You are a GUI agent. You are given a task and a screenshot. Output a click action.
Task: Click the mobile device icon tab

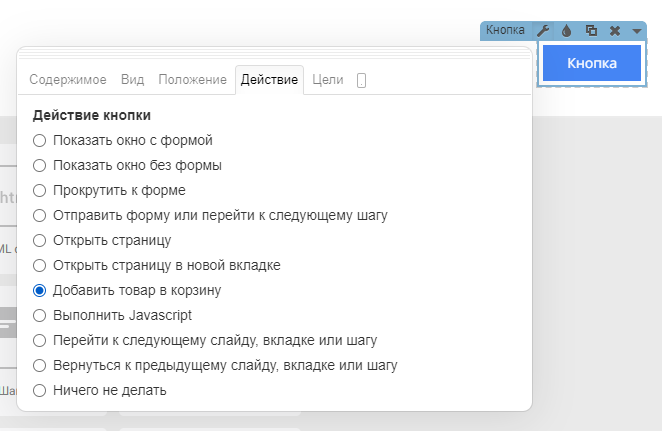(x=361, y=80)
